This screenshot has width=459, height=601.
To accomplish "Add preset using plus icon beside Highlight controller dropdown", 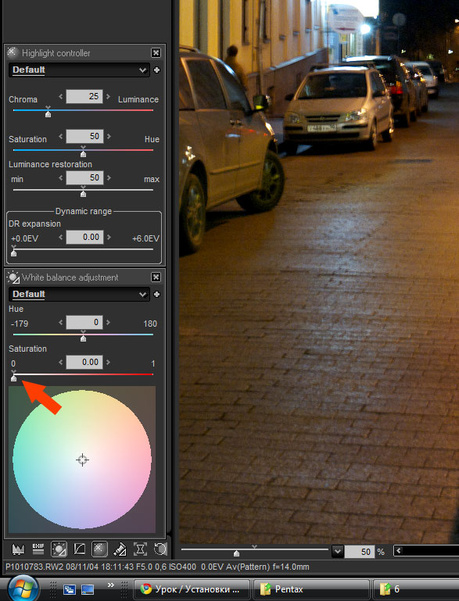I will point(157,70).
